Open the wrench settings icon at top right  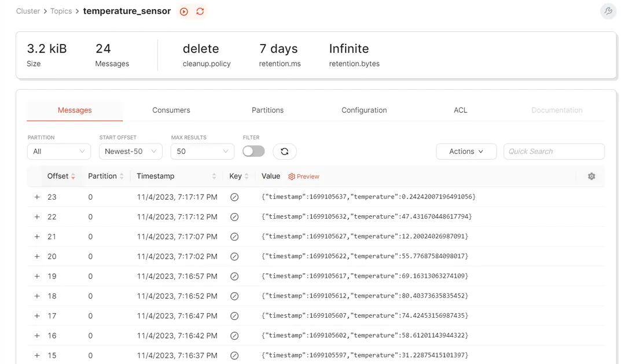coord(608,11)
